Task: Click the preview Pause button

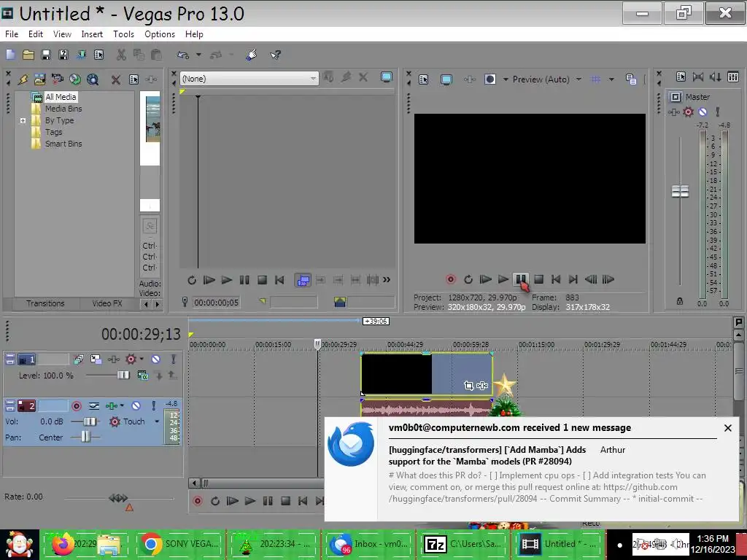Action: tap(521, 279)
